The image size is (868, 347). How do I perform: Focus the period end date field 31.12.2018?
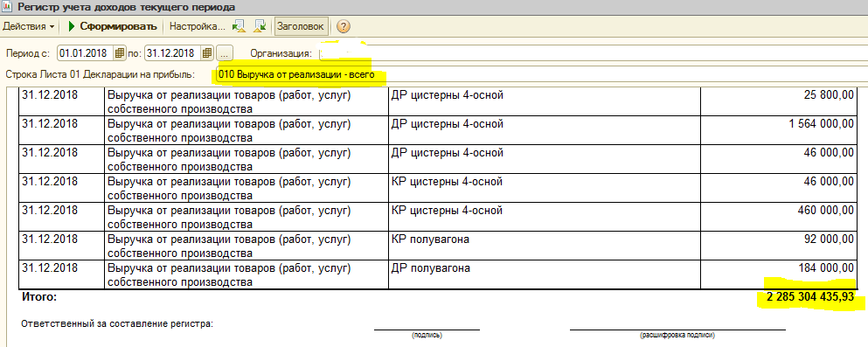coord(173,53)
